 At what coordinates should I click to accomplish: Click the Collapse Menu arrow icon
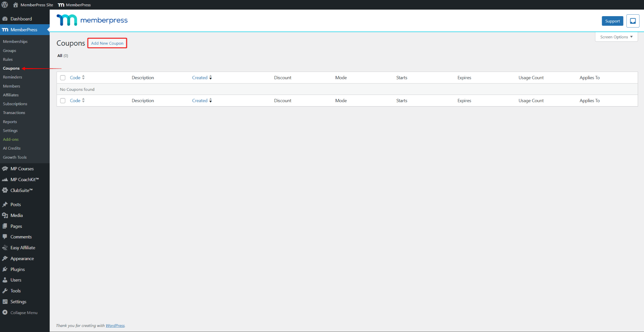5,312
